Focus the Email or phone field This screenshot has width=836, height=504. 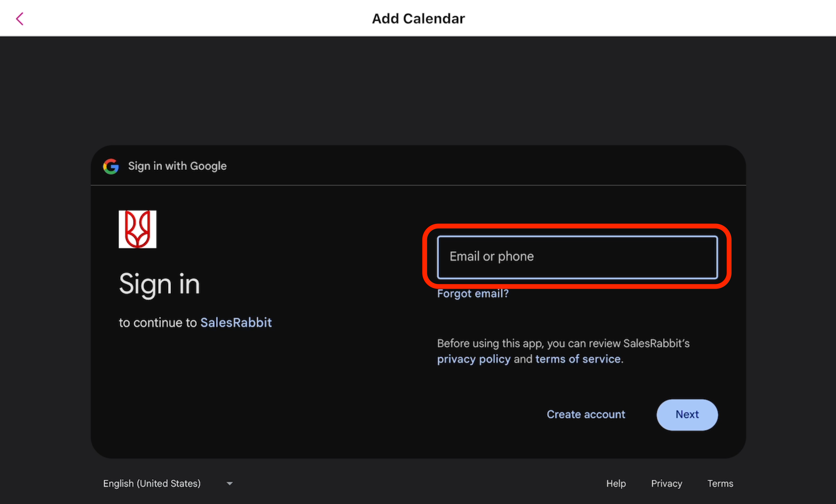[577, 257]
